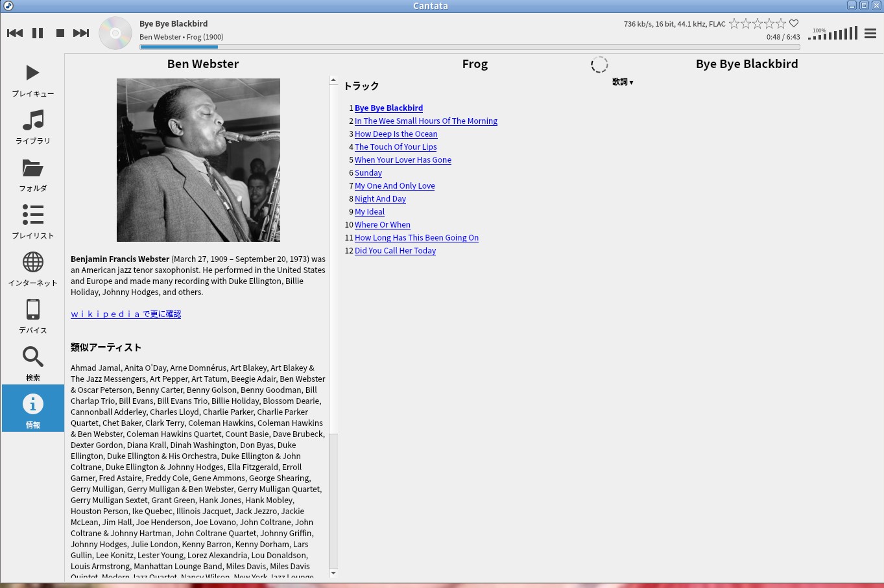The width and height of the screenshot is (884, 588).
Task: Stop playback with the stop button
Action: pos(60,33)
